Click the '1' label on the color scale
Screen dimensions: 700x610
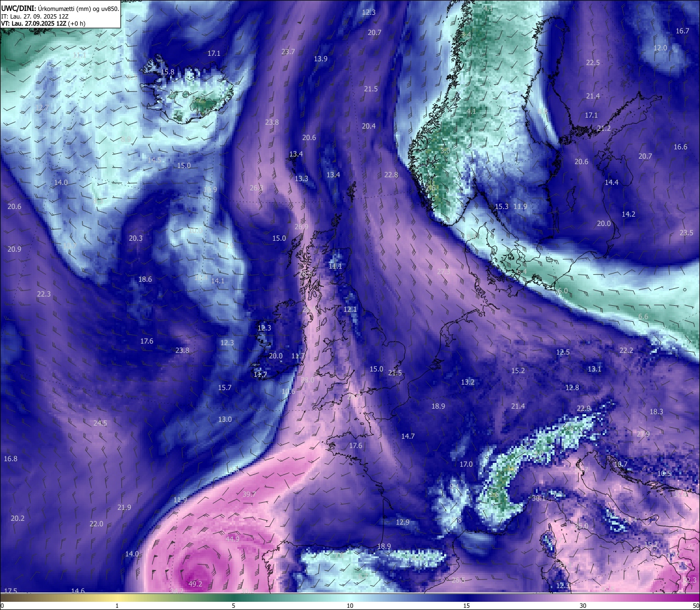tap(117, 606)
